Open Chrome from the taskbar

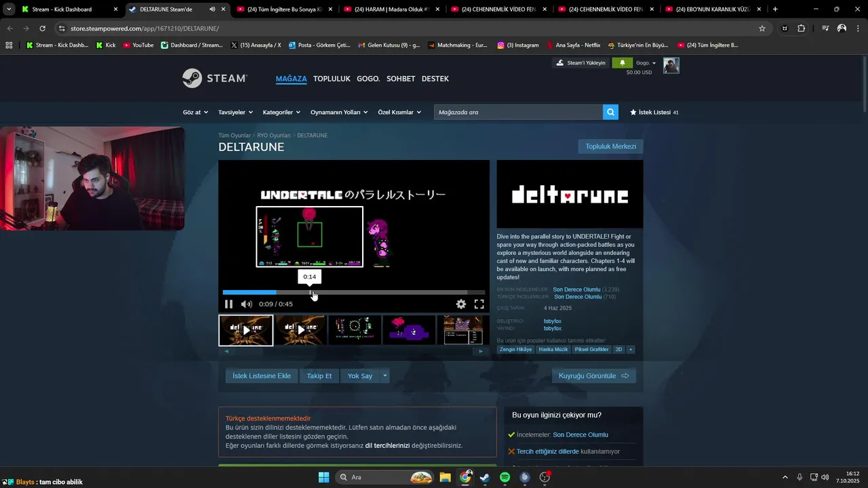465,477
